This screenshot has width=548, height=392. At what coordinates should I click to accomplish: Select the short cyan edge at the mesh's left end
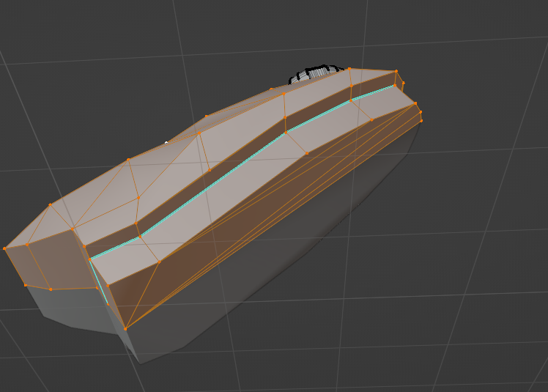click(x=99, y=281)
